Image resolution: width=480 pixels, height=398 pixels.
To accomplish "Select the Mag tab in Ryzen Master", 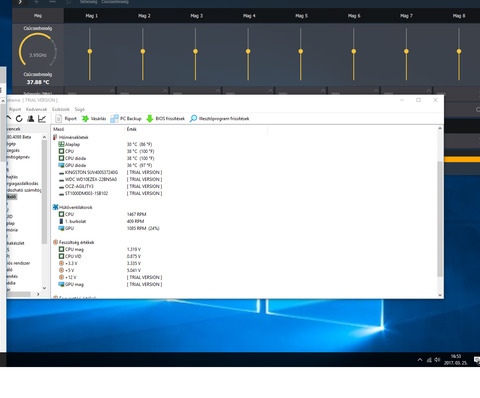I will point(38,15).
